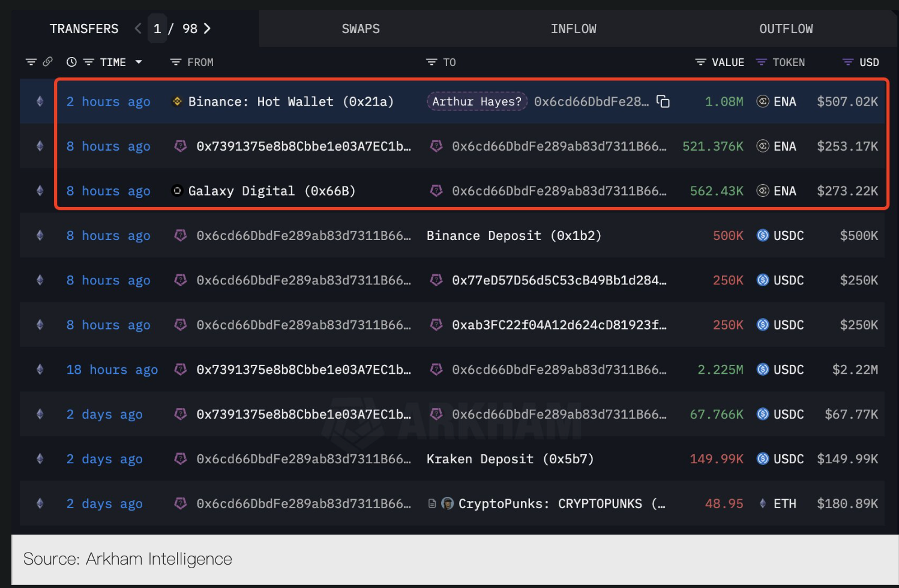Screen dimensions: 899x588
Task: Open the INFLOW tab
Action: tap(573, 29)
